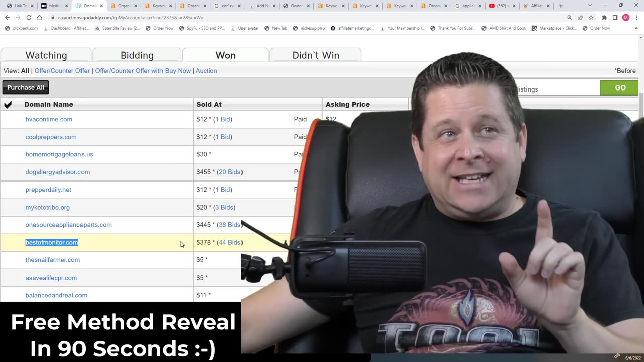
Task: Filter by Offer/Counter Offer with Buy Now
Action: coord(143,71)
